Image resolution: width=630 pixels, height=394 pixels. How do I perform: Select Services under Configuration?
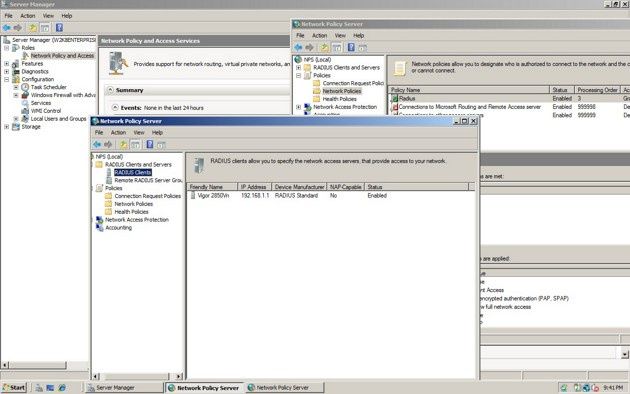pos(41,103)
